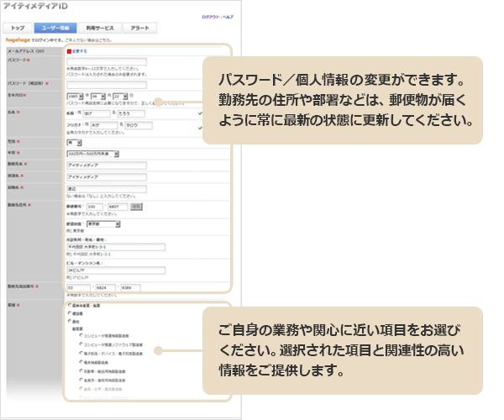Click the street address field with 千代田区 大手町1-3-1
This screenshot has height=420, width=504.
pyautogui.click(x=116, y=247)
